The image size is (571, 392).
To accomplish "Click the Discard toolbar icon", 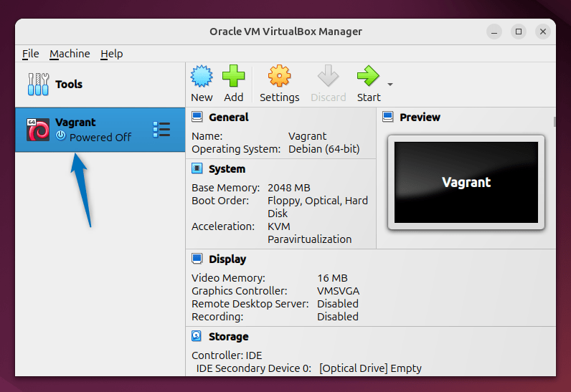I will (328, 77).
